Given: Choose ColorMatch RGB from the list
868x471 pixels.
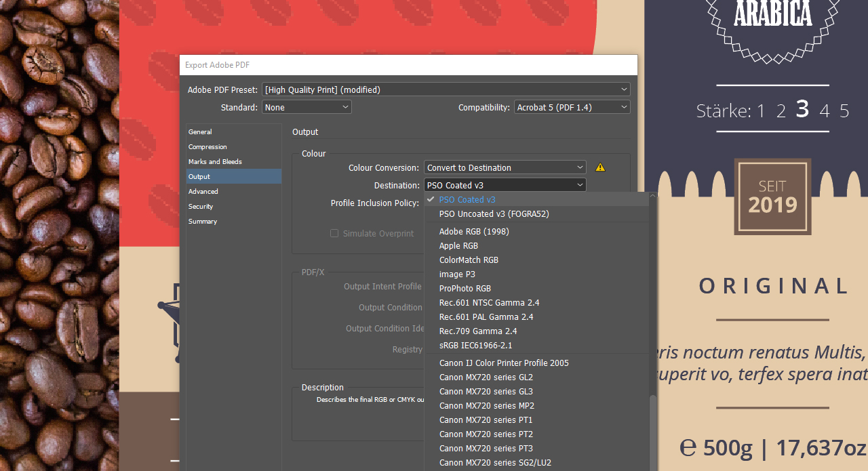Looking at the screenshot, I should click(x=536, y=260).
